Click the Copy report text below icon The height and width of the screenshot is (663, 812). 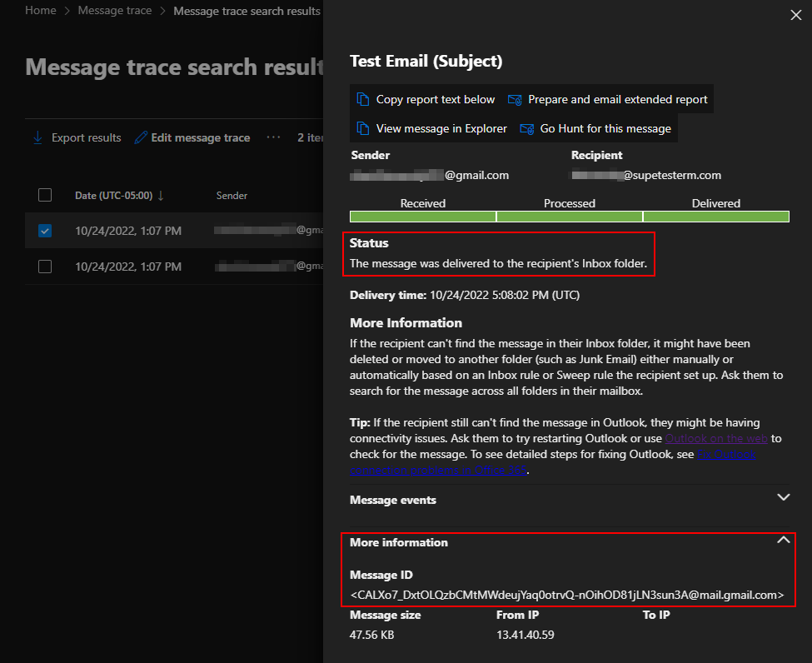363,100
